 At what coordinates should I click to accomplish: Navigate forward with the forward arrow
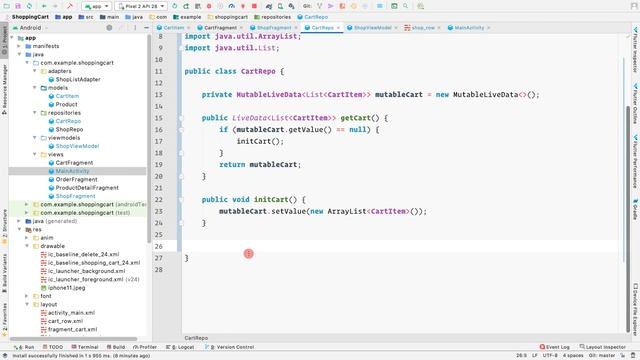55,6
